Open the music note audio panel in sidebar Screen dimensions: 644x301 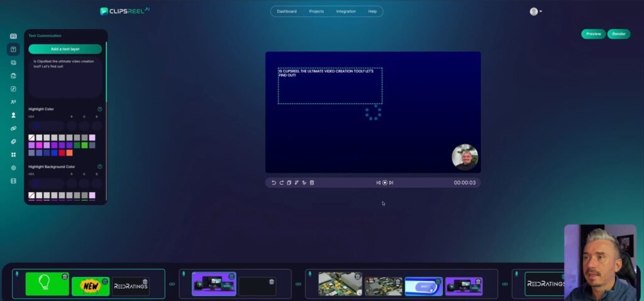(x=13, y=89)
